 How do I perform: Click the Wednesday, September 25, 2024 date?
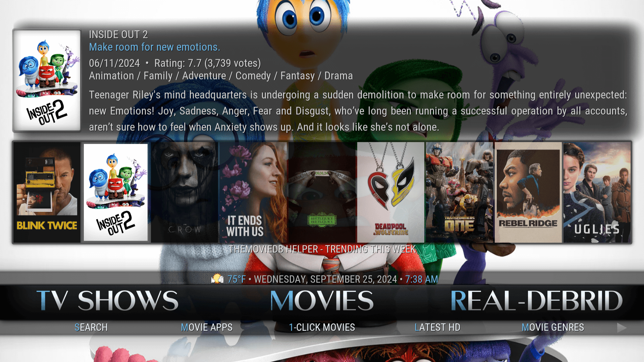pos(325,279)
